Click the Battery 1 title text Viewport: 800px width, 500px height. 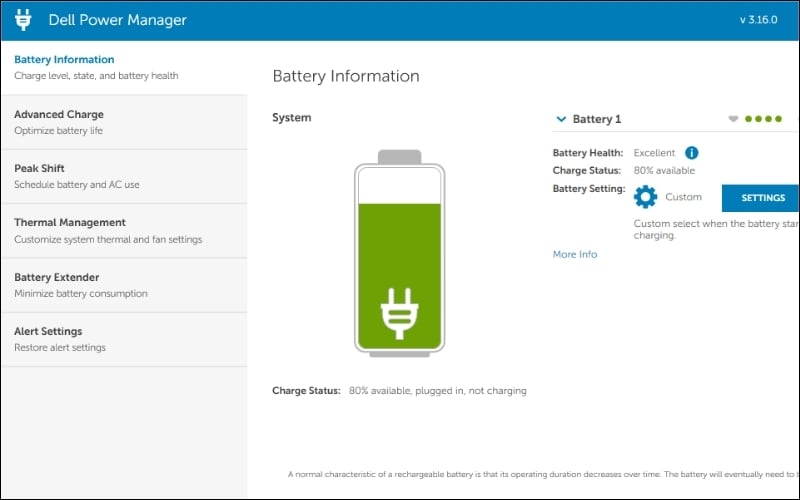click(x=597, y=119)
